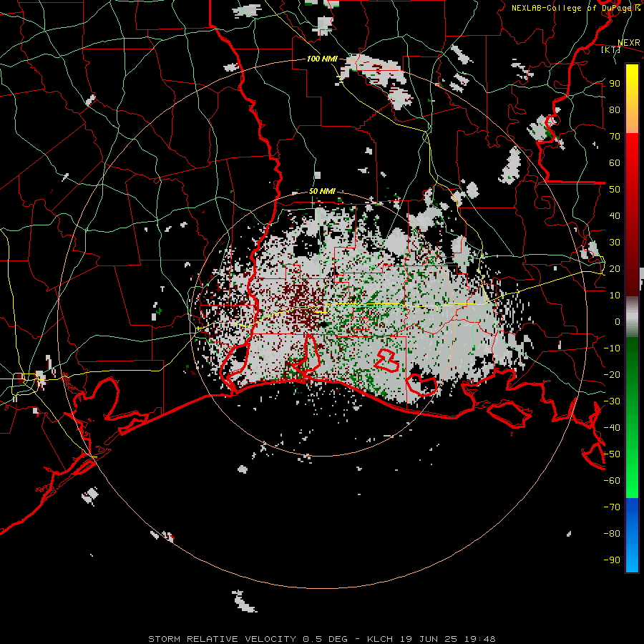Image resolution: width=644 pixels, height=644 pixels.
Task: Pick the blue segment of the color bar
Action: point(632,535)
